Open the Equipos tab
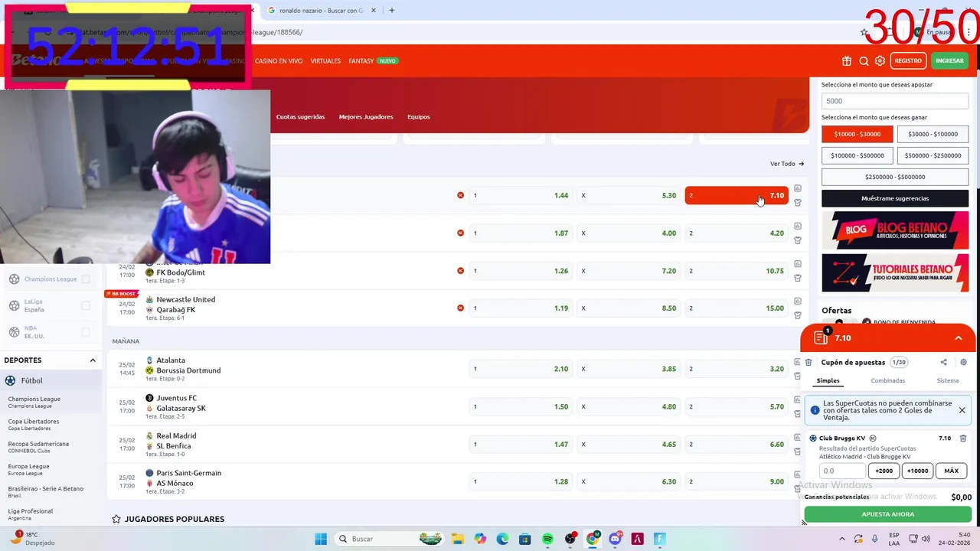Screen dimensions: 980x551 (x=418, y=117)
